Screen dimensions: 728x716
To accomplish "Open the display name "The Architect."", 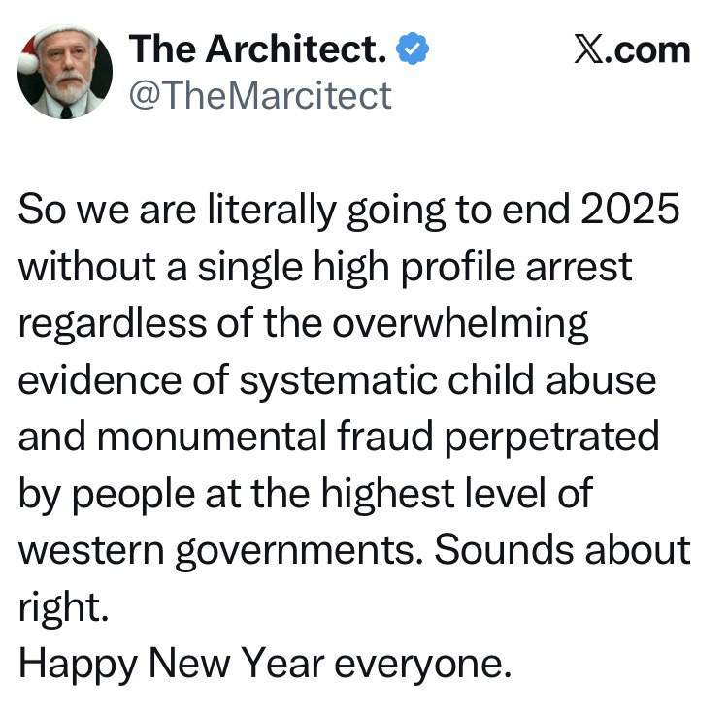I will coord(259,49).
